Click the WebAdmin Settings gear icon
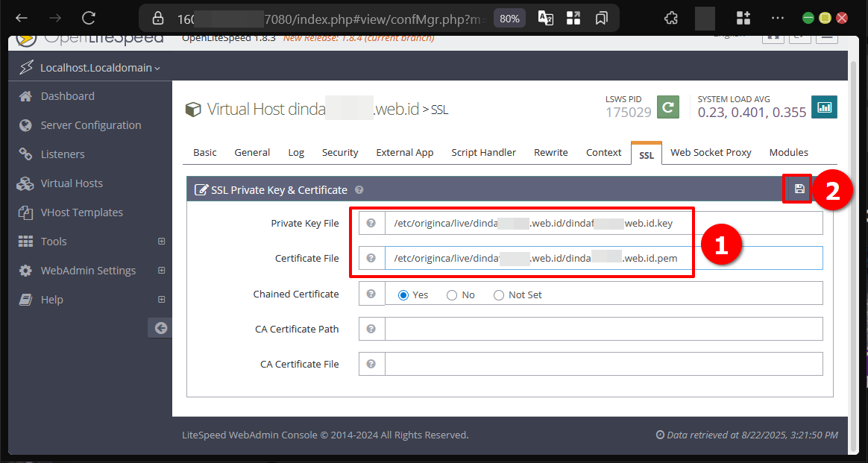Image resolution: width=868 pixels, height=463 pixels. (x=25, y=271)
